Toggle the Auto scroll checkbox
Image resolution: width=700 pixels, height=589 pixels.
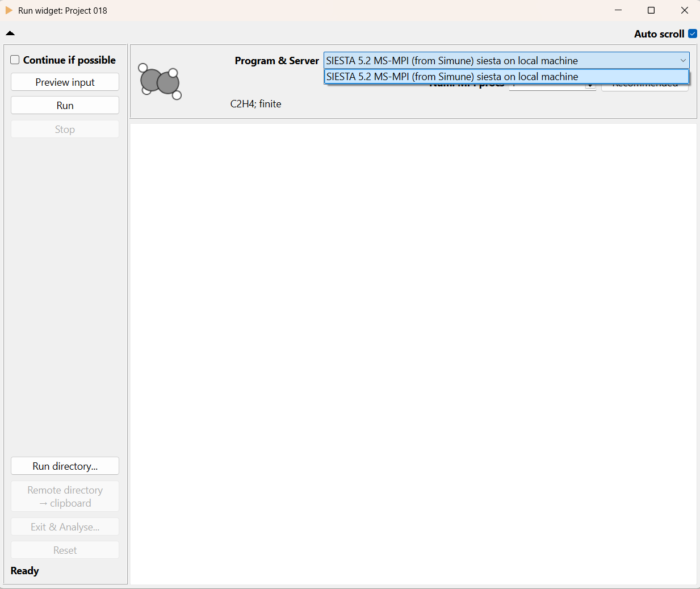pyautogui.click(x=693, y=34)
